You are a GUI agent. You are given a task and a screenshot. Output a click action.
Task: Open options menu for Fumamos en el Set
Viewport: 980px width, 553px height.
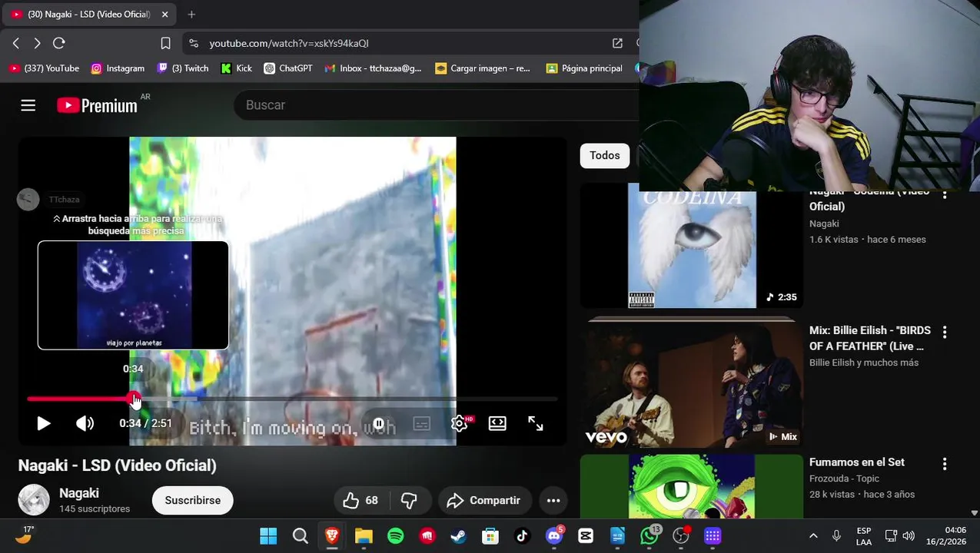tap(945, 464)
